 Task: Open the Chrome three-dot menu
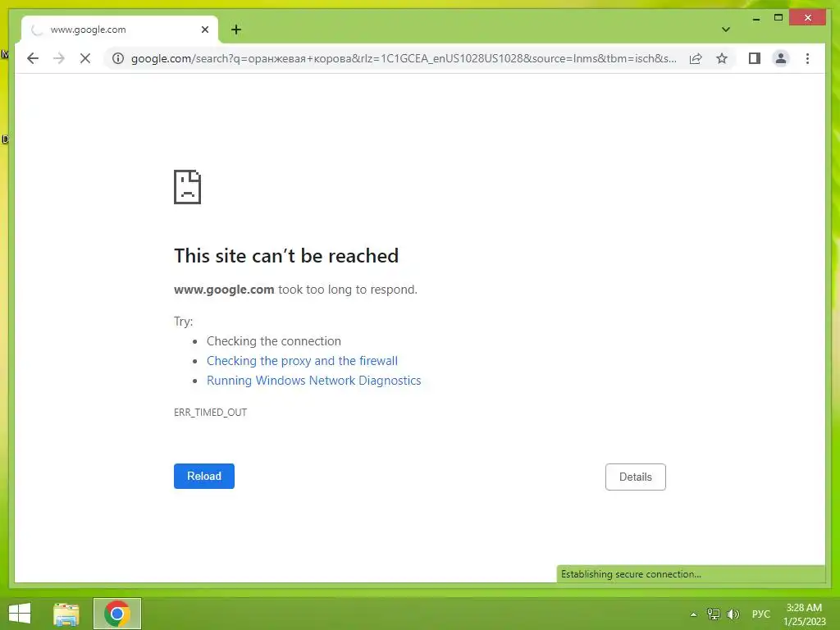click(x=807, y=58)
